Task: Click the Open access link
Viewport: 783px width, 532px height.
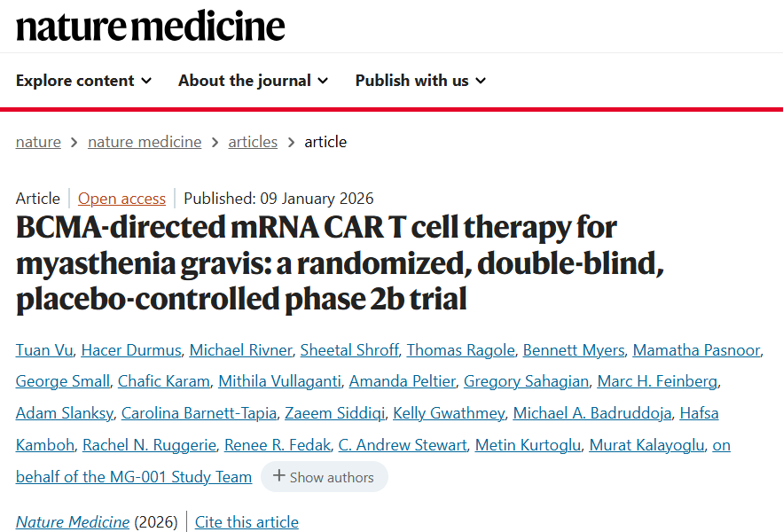Action: tap(121, 199)
